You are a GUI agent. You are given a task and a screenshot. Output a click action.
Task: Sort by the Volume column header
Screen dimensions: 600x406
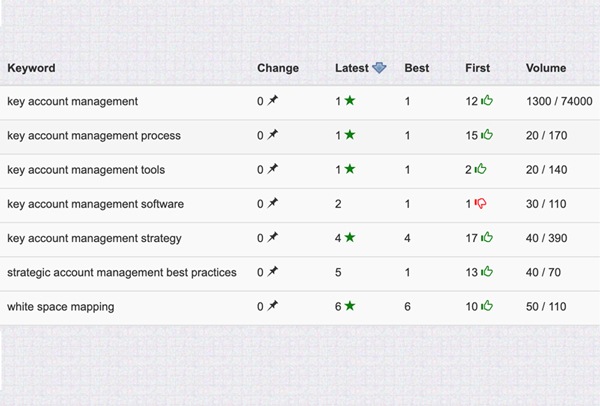(546, 68)
